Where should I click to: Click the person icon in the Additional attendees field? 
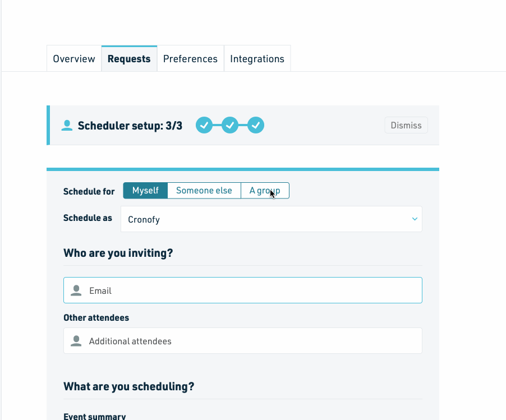pyautogui.click(x=76, y=341)
